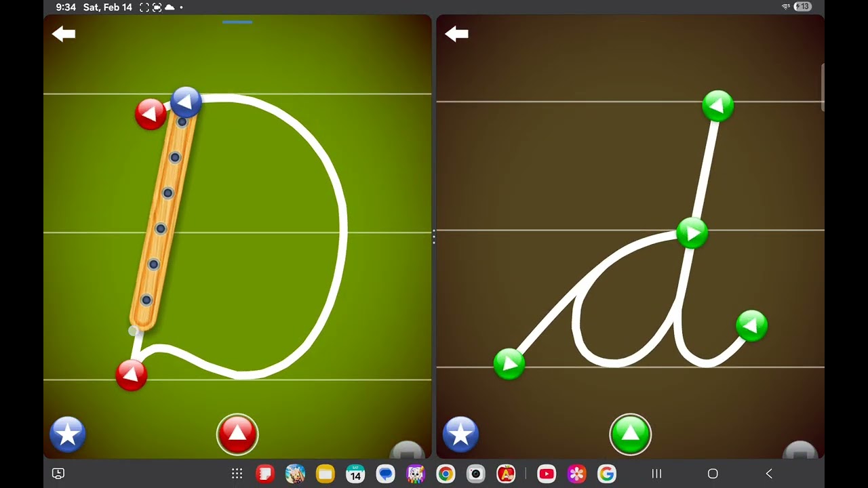Open the purple kids drawing app in taskbar
The width and height of the screenshot is (868, 488).
click(x=416, y=474)
